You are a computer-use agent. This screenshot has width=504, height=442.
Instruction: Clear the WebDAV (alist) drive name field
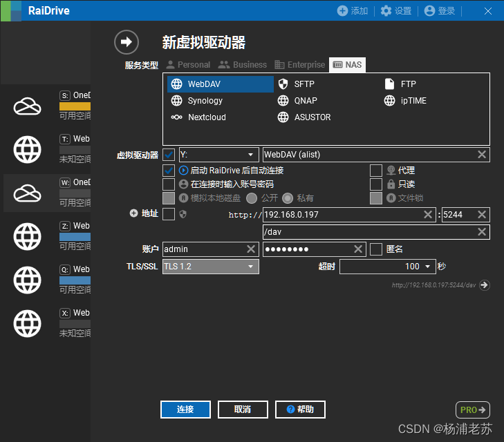click(x=481, y=155)
